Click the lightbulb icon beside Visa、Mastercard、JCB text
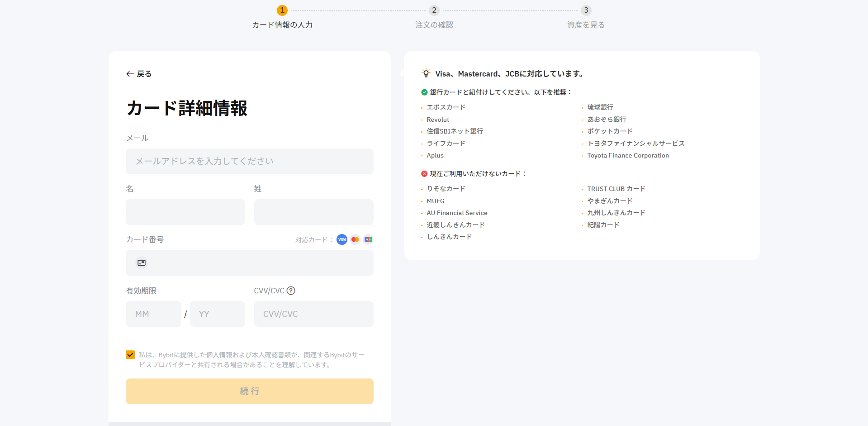 (x=425, y=73)
